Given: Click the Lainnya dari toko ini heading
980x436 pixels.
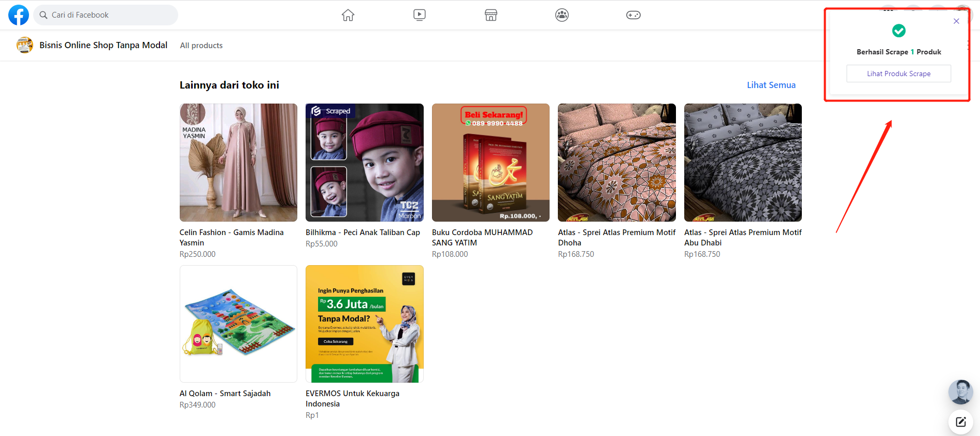Looking at the screenshot, I should tap(229, 85).
